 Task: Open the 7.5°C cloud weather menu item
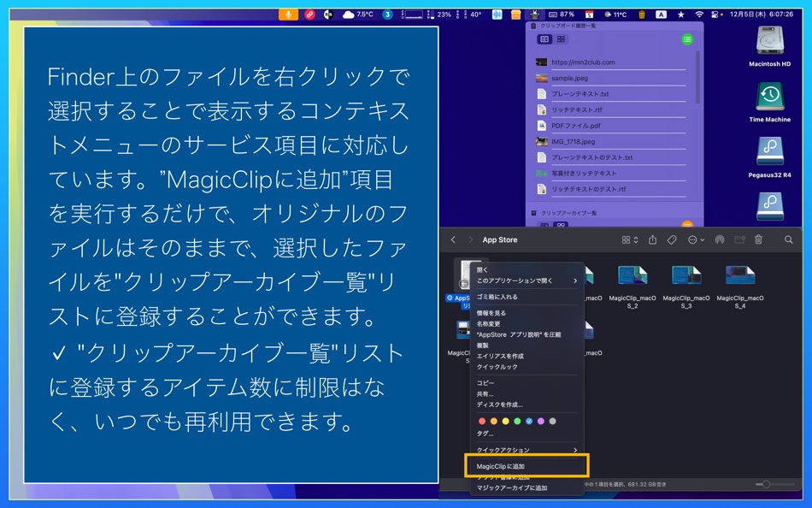pos(358,15)
